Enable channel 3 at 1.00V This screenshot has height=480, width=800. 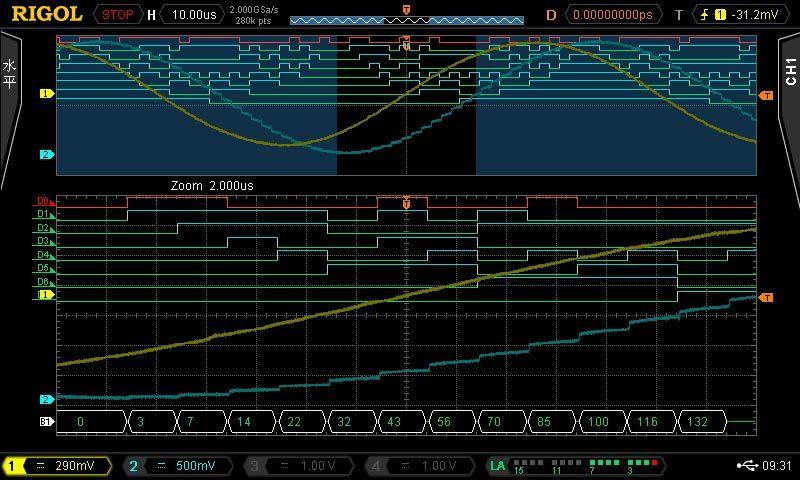296,466
